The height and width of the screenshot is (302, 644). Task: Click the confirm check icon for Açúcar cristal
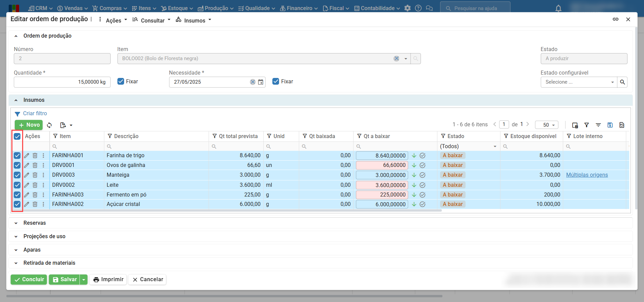(423, 204)
